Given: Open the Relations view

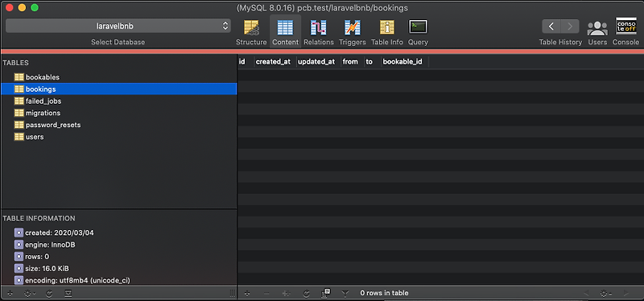Looking at the screenshot, I should tap(318, 32).
